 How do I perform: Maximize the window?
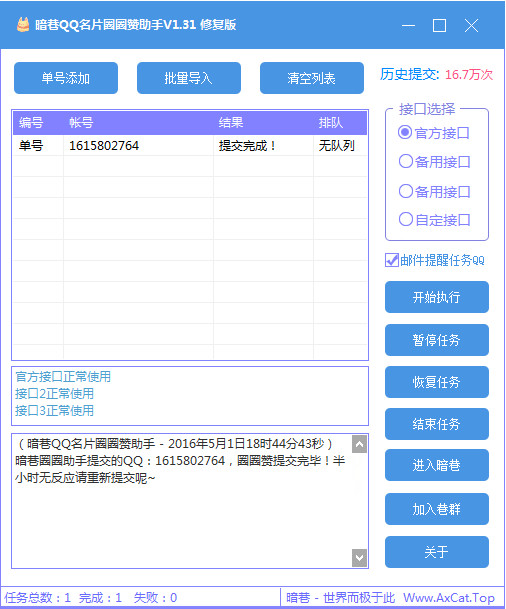439,26
